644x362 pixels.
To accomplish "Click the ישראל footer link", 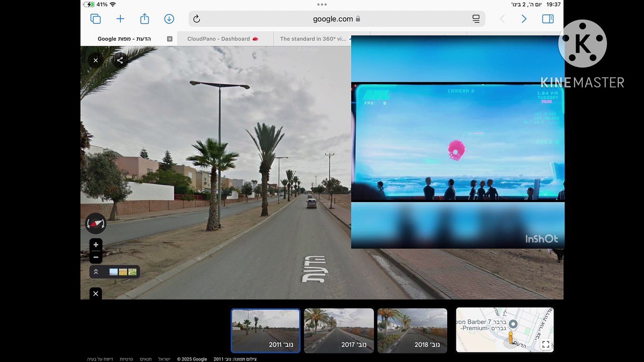I will click(x=165, y=359).
